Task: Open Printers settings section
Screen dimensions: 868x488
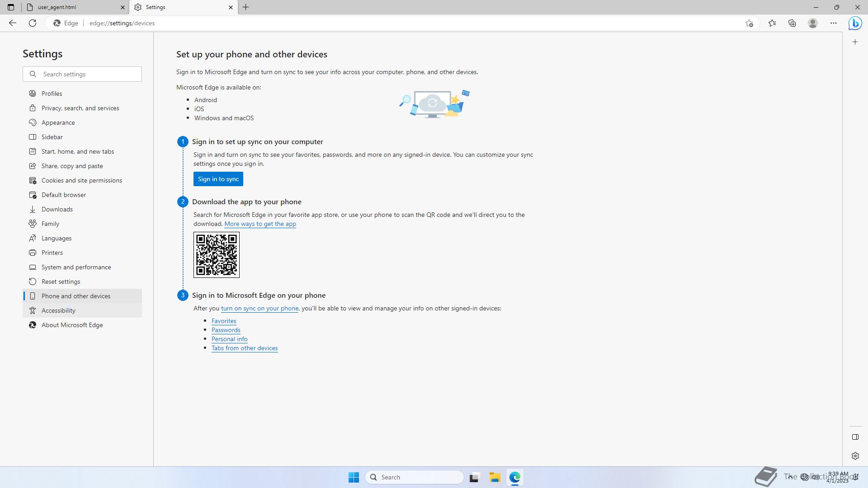Action: coord(82,253)
